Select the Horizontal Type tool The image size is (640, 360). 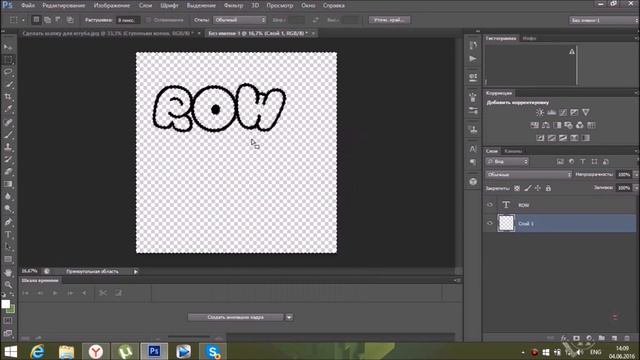tap(8, 234)
